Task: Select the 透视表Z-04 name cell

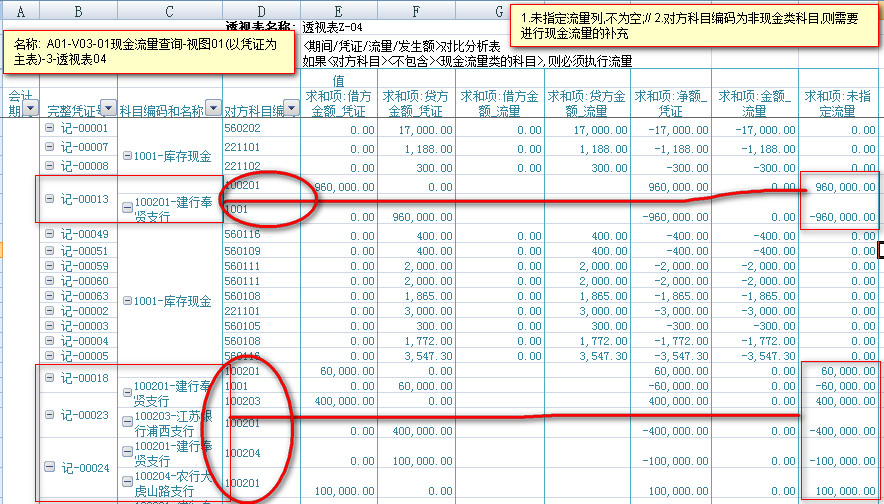Action: pyautogui.click(x=335, y=26)
